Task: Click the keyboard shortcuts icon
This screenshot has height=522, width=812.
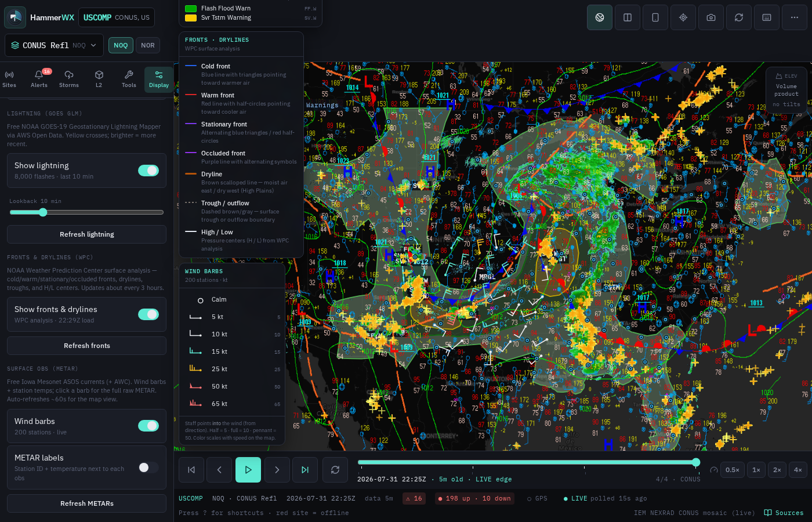Action: 767,17
